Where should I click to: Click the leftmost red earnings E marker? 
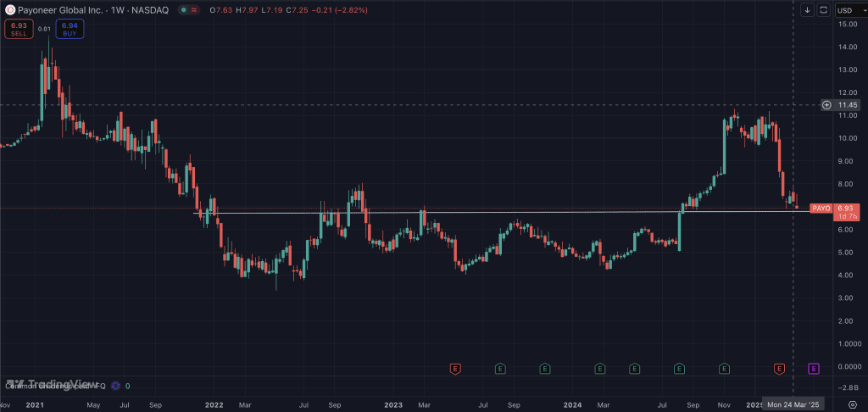(x=455, y=369)
